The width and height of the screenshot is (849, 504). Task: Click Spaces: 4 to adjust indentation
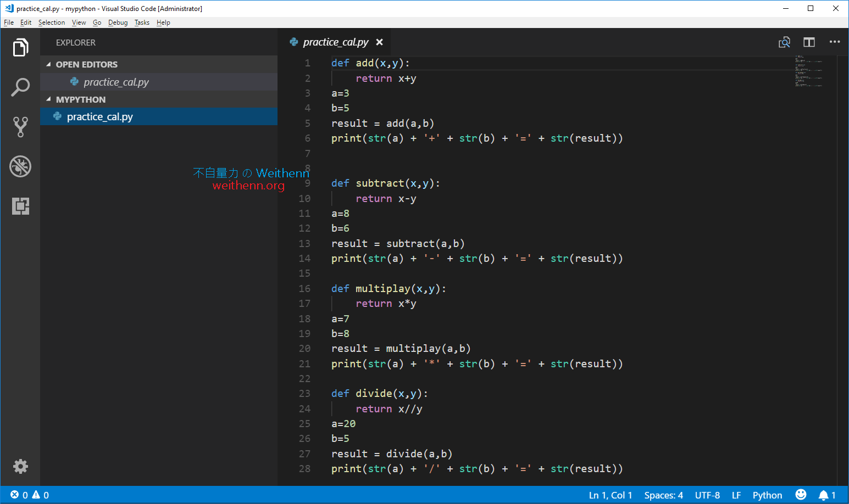pyautogui.click(x=663, y=495)
